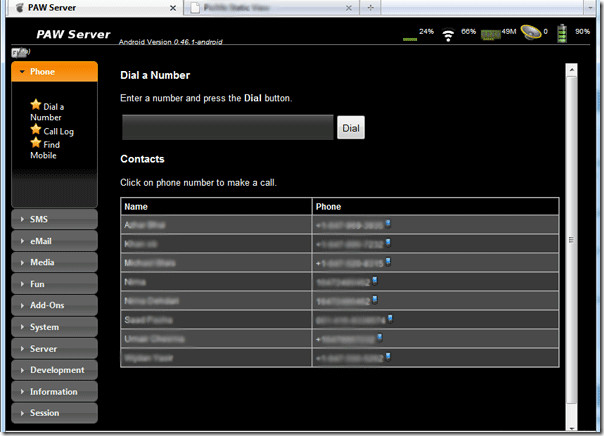Open a new browser tab
604x436 pixels.
click(371, 8)
